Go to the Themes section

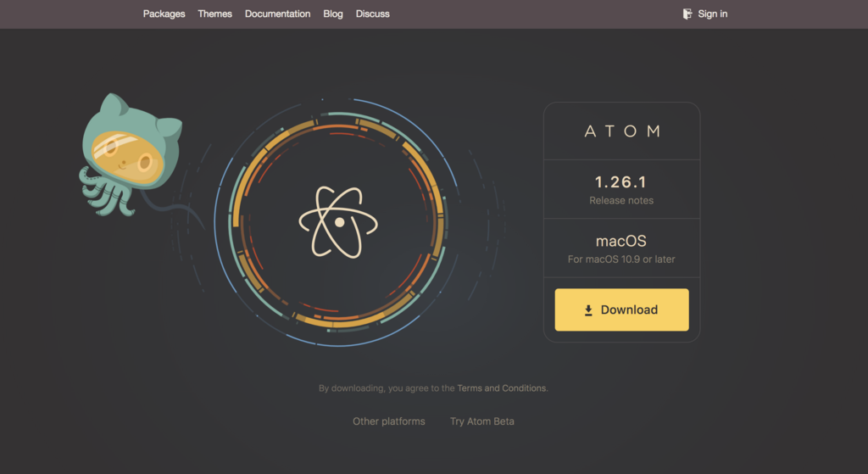214,14
